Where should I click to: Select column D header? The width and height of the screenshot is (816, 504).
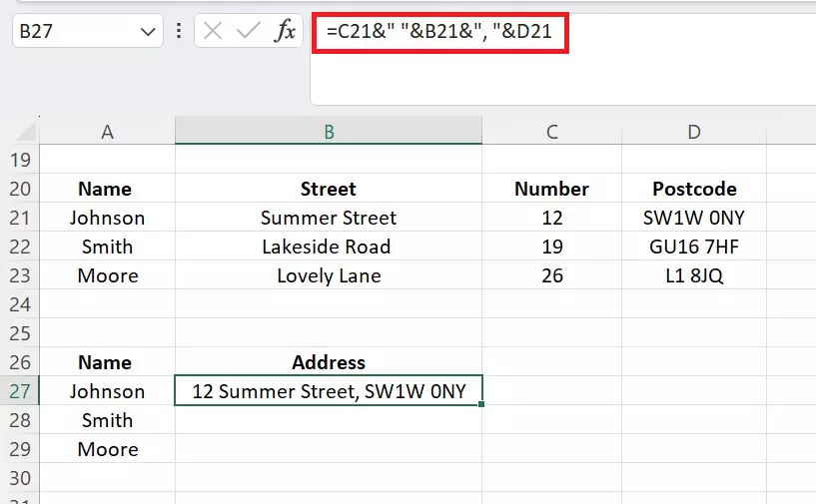click(x=694, y=131)
